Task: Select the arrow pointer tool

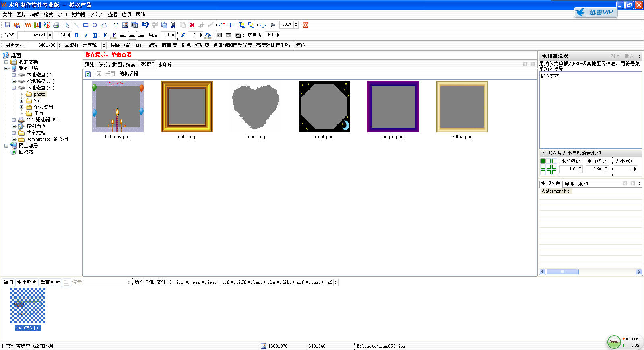Action: (67, 25)
